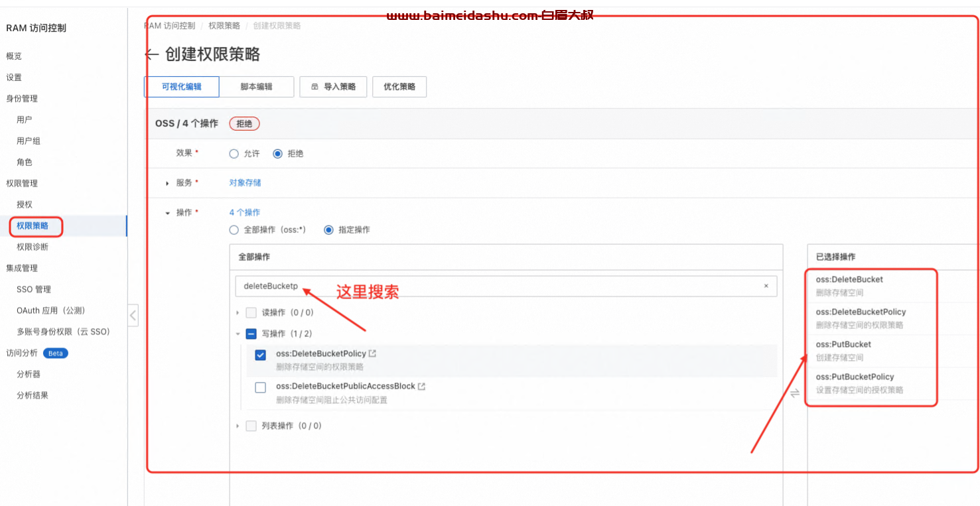Click the red 拒绝 tag in header
This screenshot has height=506, width=980.
pos(244,123)
